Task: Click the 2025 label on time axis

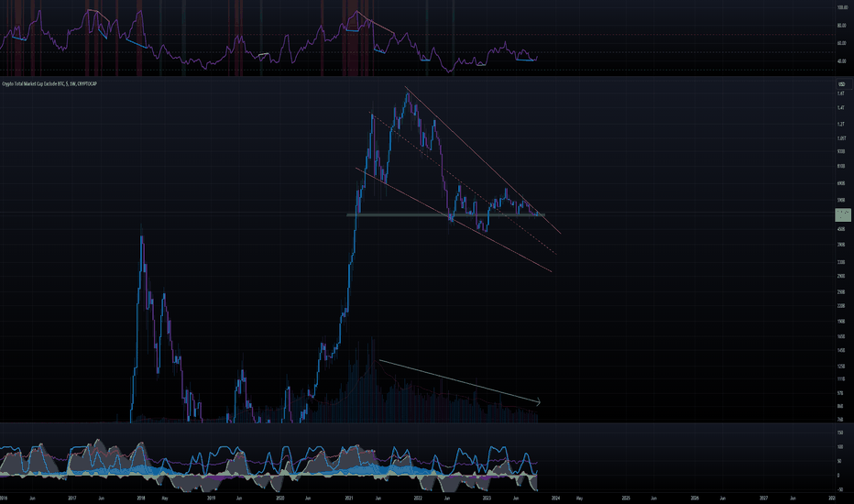Action: 626,498
